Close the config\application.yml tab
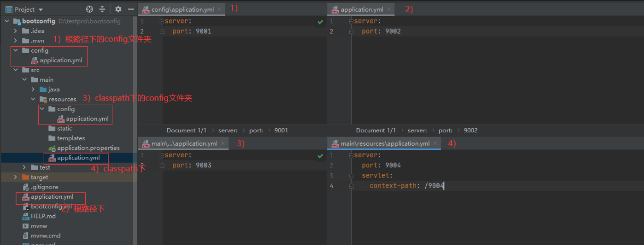This screenshot has height=245, width=644. coord(220,10)
